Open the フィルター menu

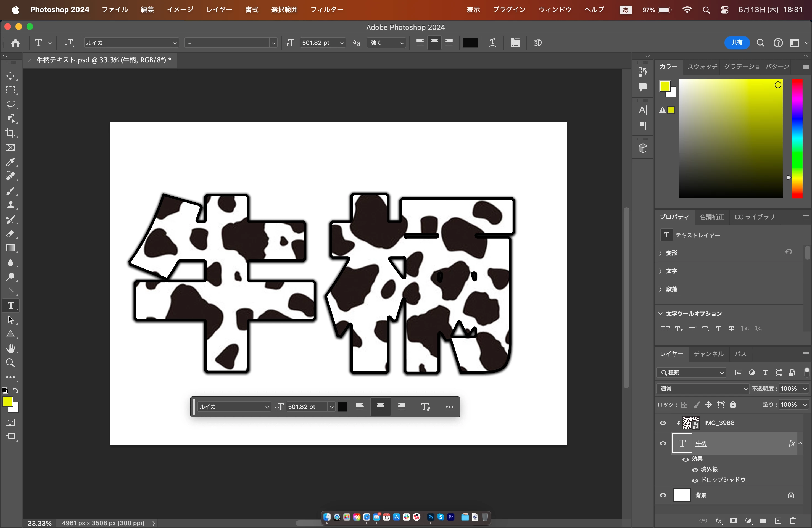tap(326, 10)
